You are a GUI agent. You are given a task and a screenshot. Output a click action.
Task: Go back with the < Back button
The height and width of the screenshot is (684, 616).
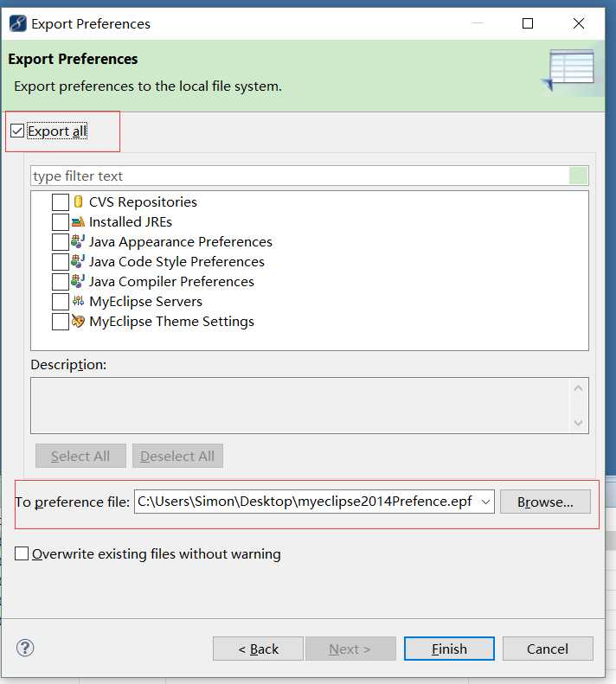coord(258,649)
